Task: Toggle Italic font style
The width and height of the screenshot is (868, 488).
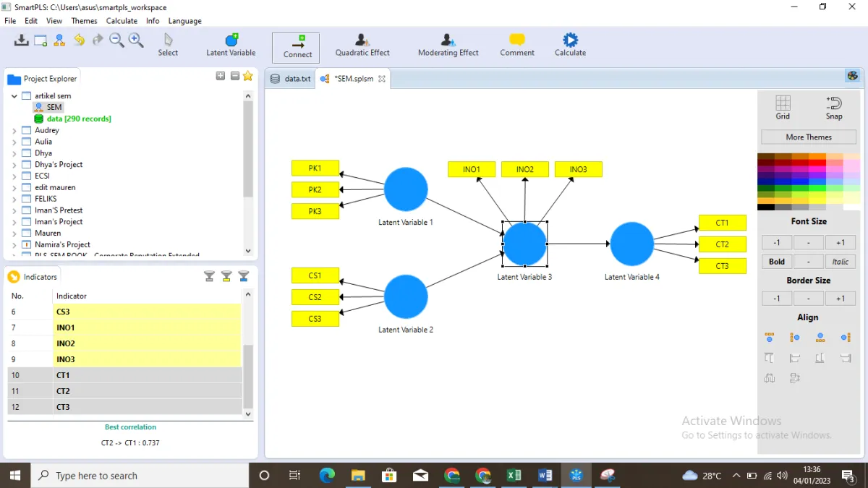Action: (x=841, y=262)
